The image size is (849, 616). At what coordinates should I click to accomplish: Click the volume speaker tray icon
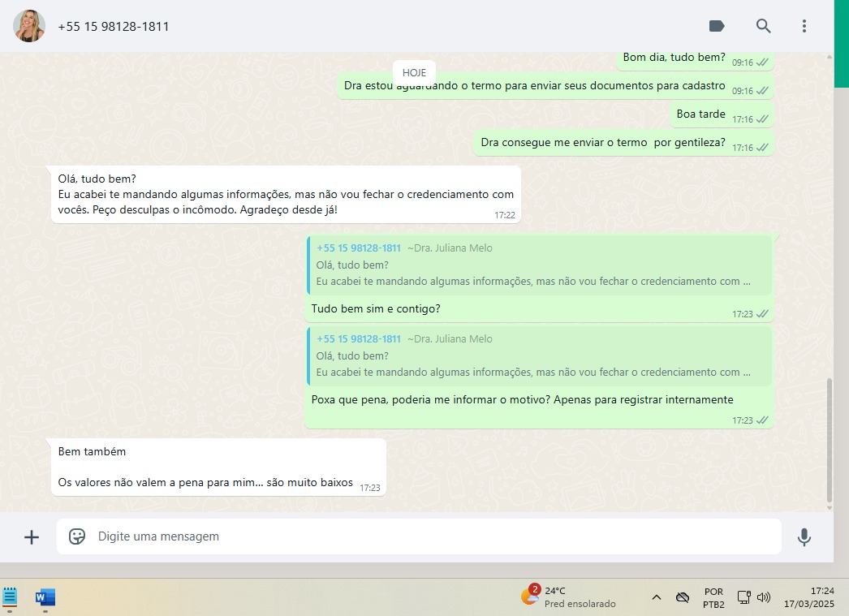(x=763, y=598)
